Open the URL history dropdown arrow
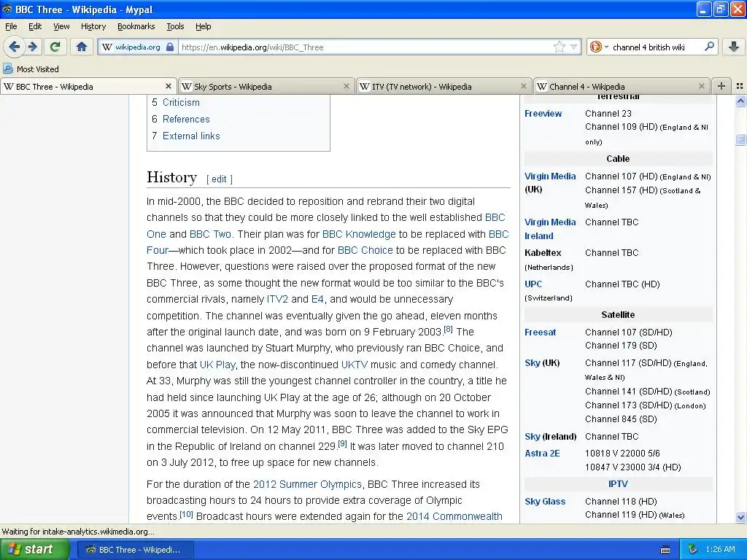The image size is (747, 560). (x=573, y=47)
